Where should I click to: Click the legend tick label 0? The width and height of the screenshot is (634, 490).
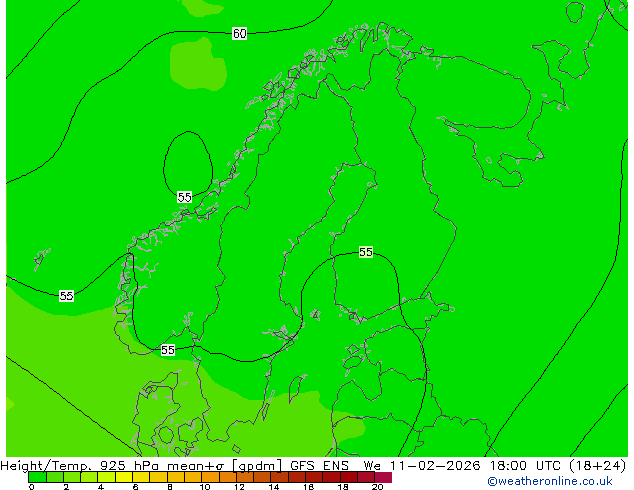coord(31,487)
